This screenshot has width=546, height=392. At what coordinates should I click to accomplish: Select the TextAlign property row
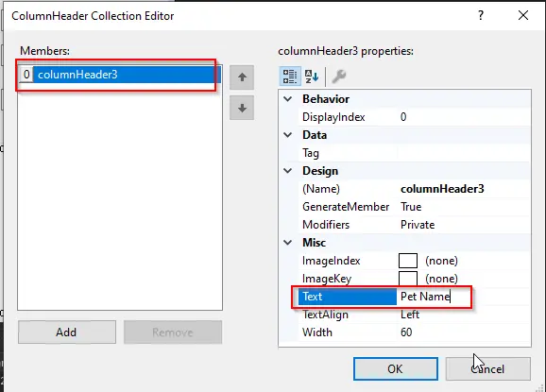414,315
